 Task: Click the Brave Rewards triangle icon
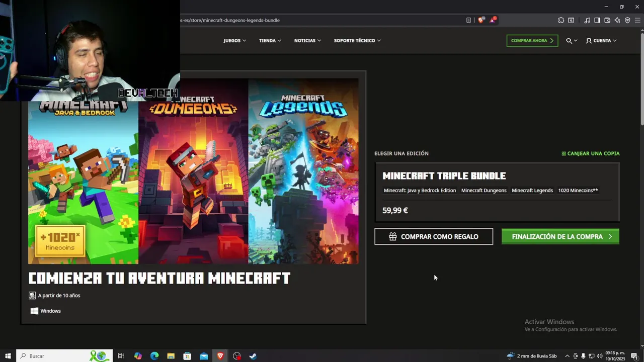click(x=493, y=20)
